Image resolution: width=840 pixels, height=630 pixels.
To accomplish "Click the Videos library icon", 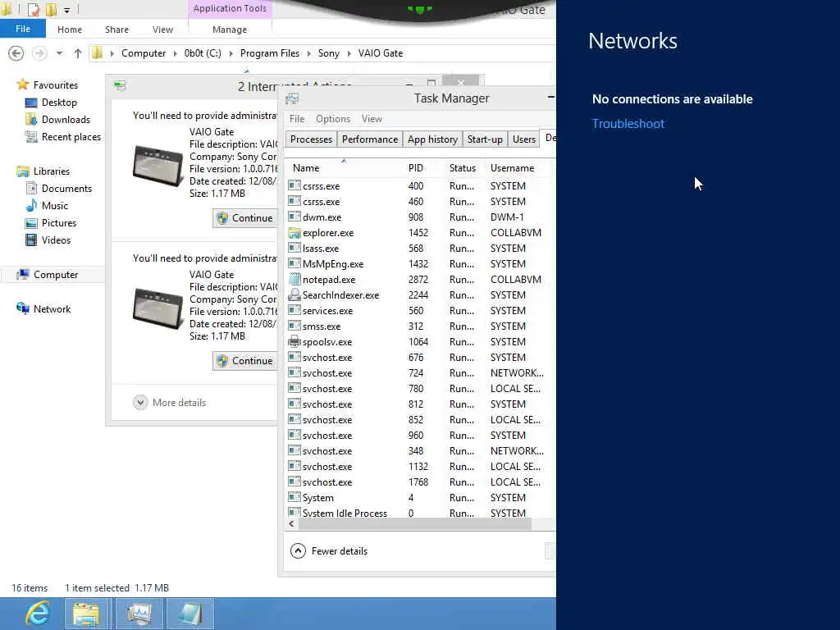I will tap(31, 240).
